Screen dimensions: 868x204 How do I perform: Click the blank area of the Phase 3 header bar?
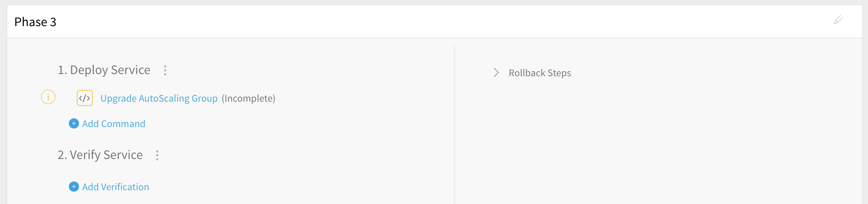coord(435,21)
